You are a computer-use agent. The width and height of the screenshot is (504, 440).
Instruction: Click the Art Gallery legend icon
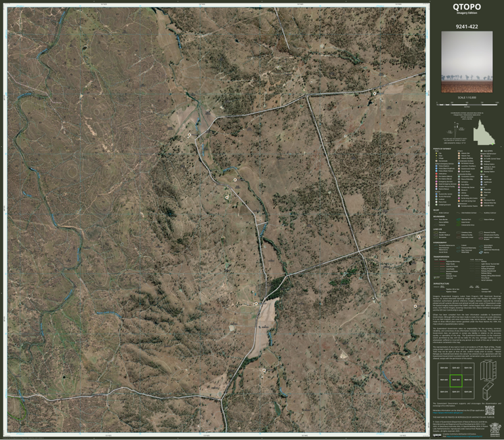[x=459, y=195]
